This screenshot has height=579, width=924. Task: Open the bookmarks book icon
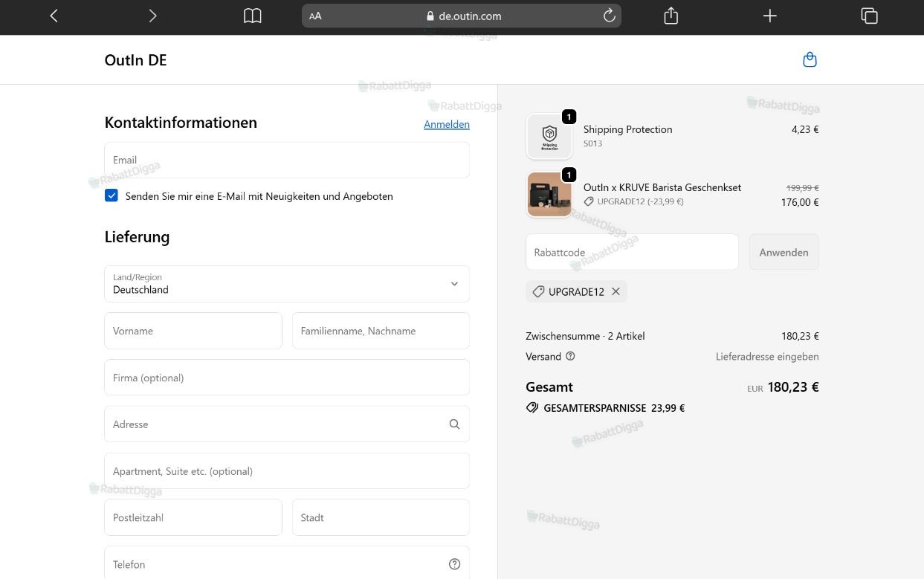tap(253, 16)
